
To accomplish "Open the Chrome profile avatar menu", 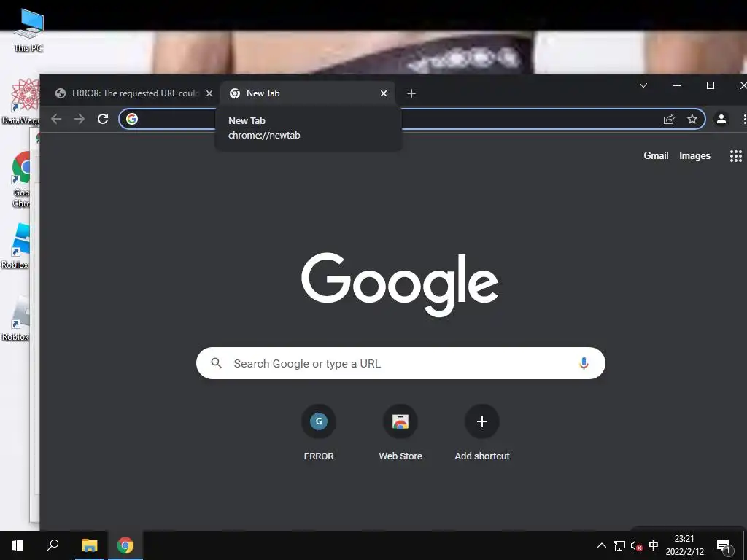I will pyautogui.click(x=721, y=119).
